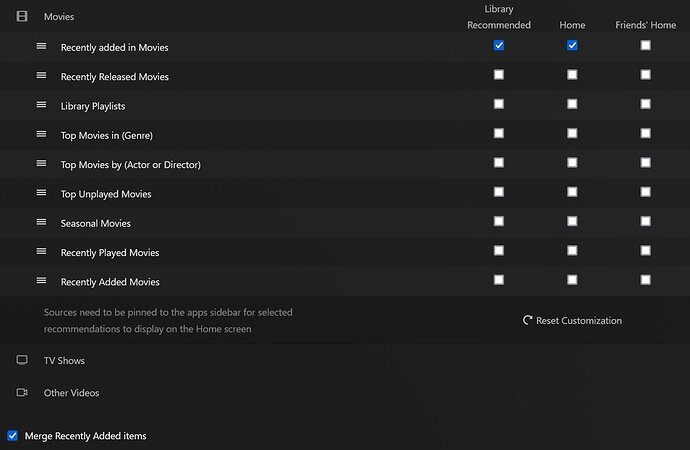Viewport: 690px width, 450px height.
Task: Check Home for Seasonal Movies
Action: pyautogui.click(x=572, y=221)
